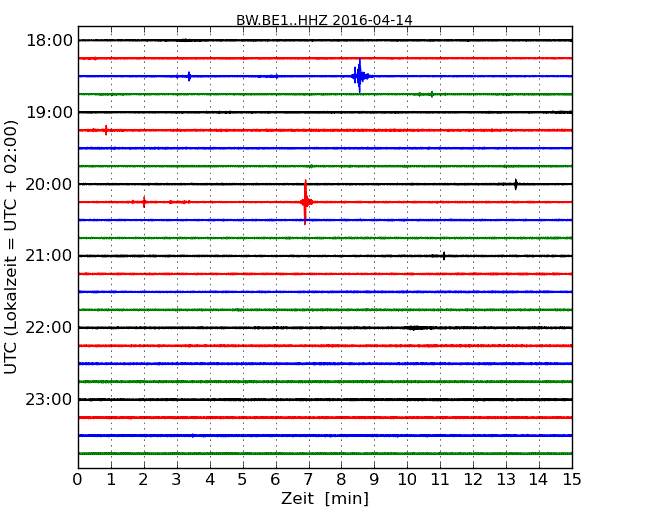Click the x-axis tick label 11
The image size is (650, 520).
click(440, 479)
